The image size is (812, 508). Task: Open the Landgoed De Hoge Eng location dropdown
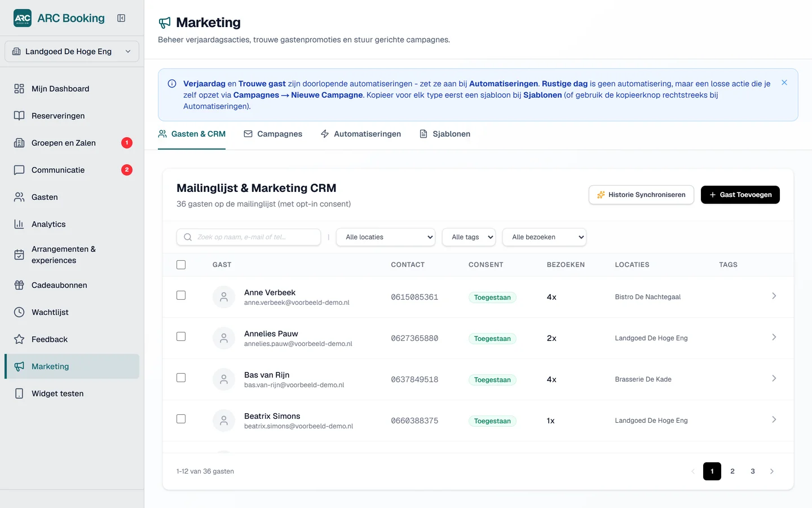(x=72, y=51)
